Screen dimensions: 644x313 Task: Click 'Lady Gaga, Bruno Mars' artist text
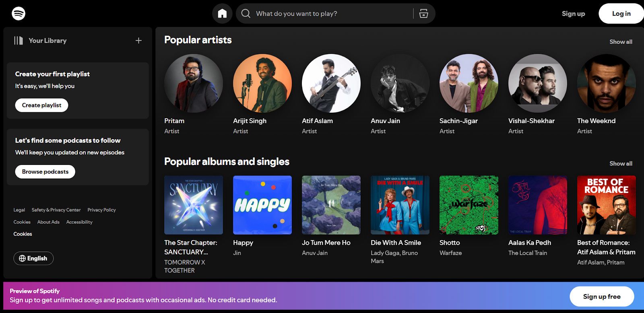coord(394,257)
